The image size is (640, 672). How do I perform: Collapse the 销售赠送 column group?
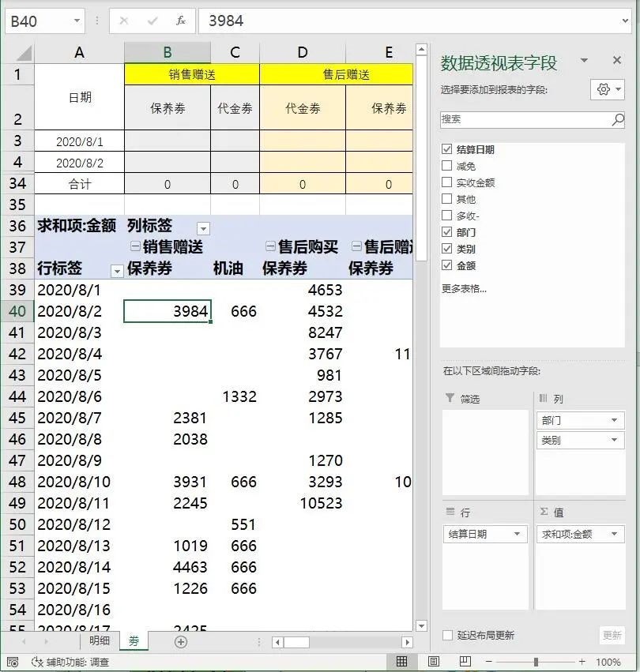click(x=135, y=246)
